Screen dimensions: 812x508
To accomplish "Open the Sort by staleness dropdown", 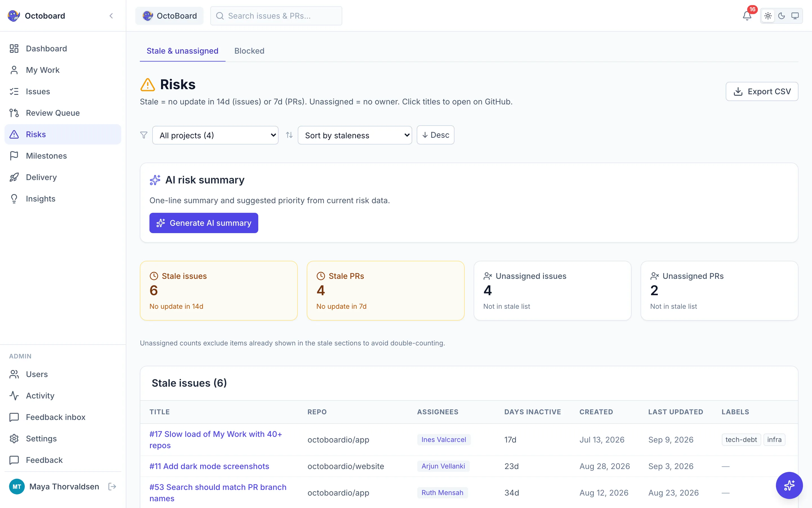I will coord(355,135).
